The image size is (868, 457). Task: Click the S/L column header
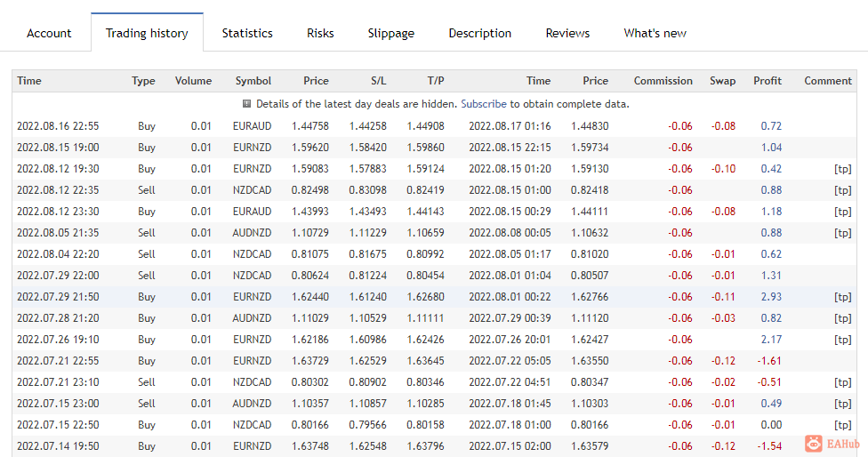[378, 81]
